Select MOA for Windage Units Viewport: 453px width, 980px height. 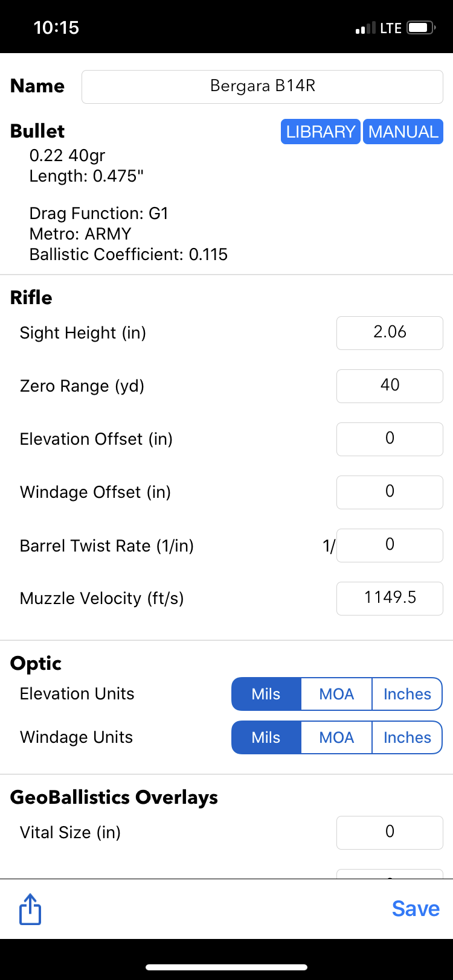336,737
